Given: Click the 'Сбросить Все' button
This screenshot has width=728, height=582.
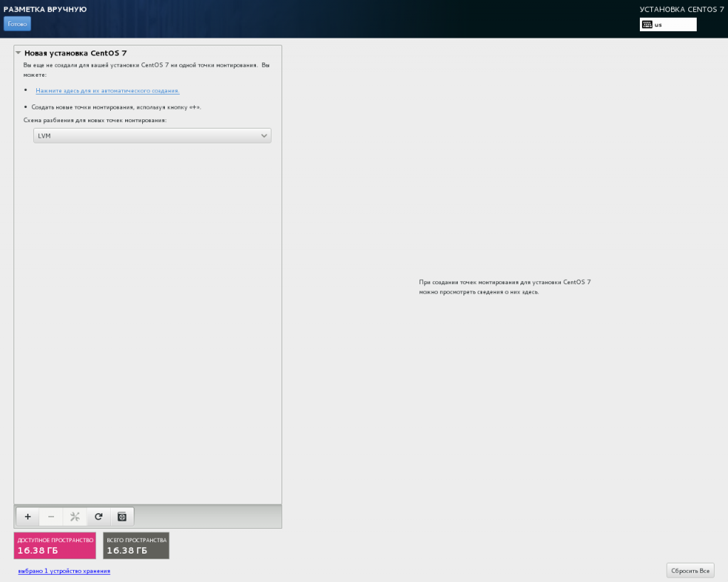Looking at the screenshot, I should point(690,571).
